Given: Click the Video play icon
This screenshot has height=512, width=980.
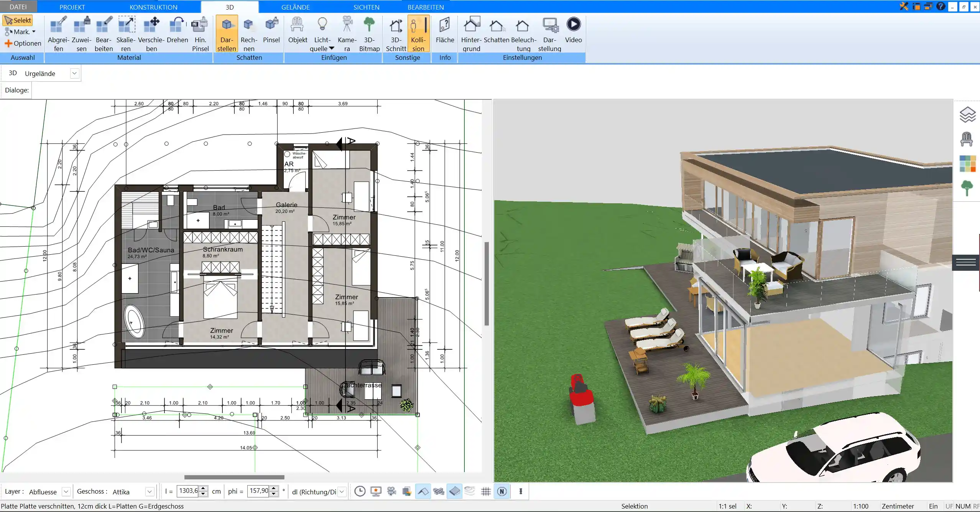Looking at the screenshot, I should (574, 24).
